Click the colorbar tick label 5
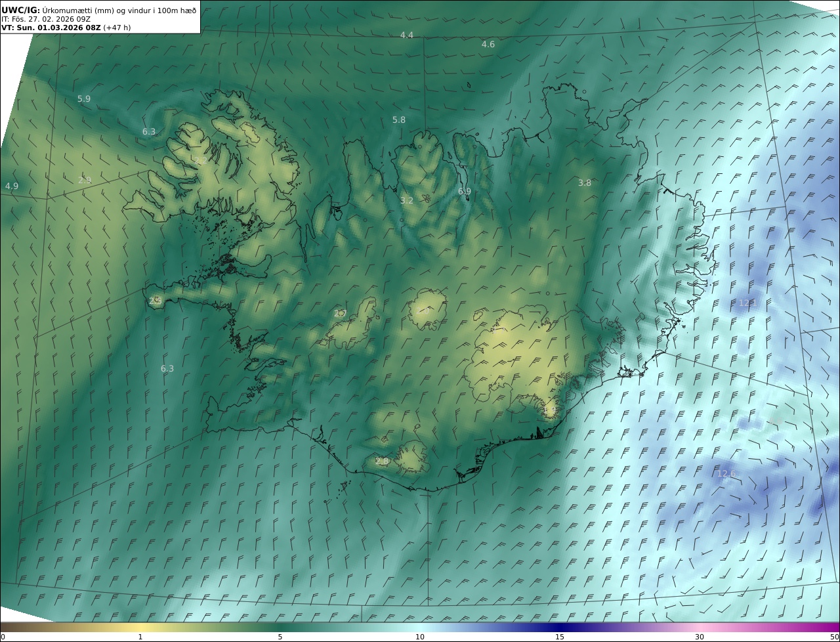This screenshot has height=642, width=840. 280,637
